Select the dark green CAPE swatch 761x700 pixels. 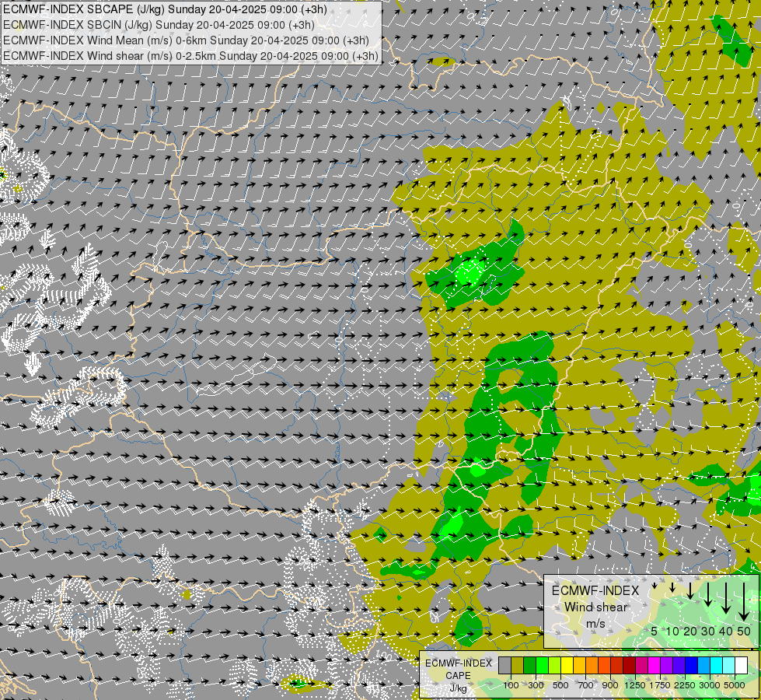coord(529,665)
